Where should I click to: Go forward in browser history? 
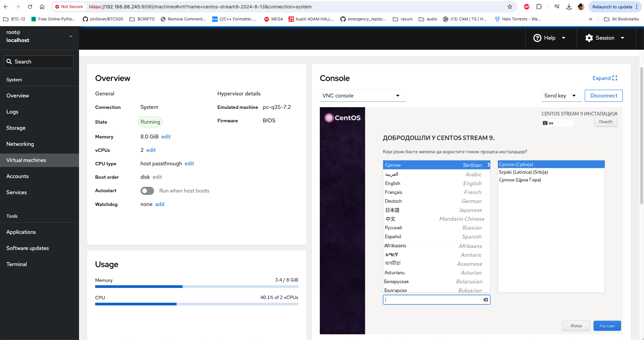point(18,7)
